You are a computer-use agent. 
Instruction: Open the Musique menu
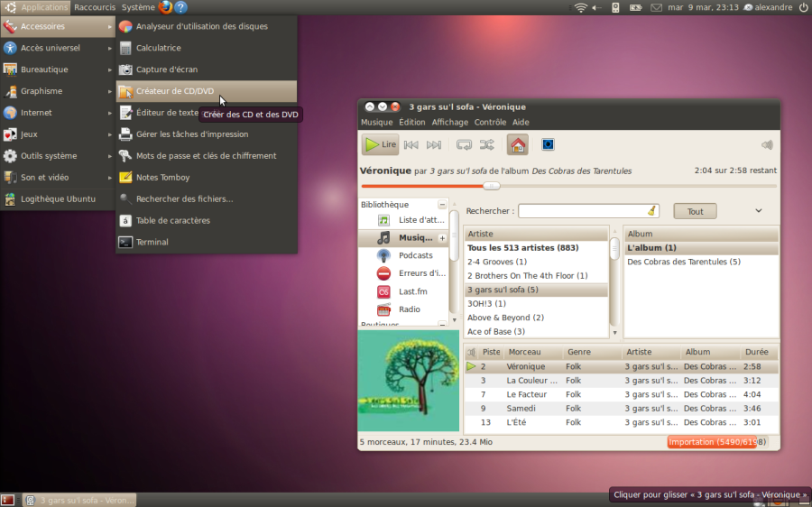coord(376,122)
